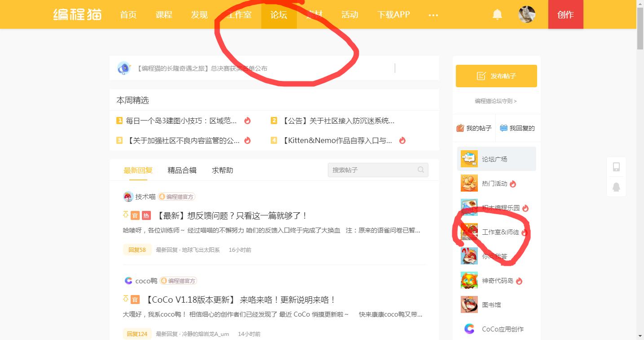Image resolution: width=644 pixels, height=340 pixels.
Task: Click the author name coco鸭
Action: coord(146,281)
